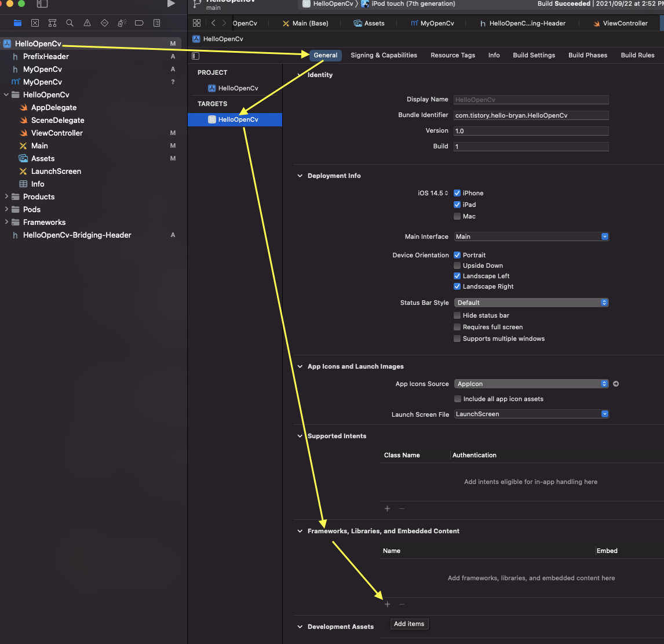Viewport: 664px width, 644px height.
Task: Enable Supports multiple windows checkbox
Action: coord(457,339)
